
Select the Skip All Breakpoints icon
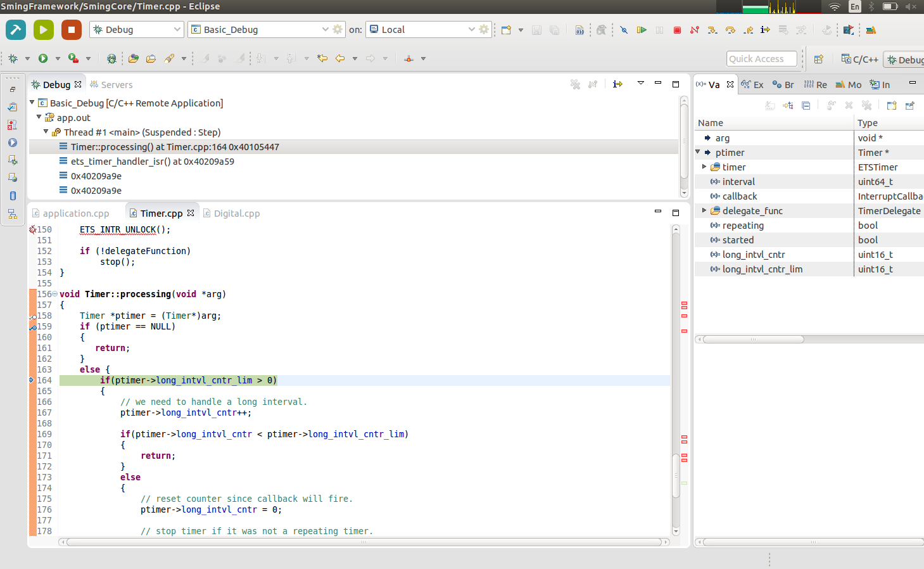click(x=623, y=30)
